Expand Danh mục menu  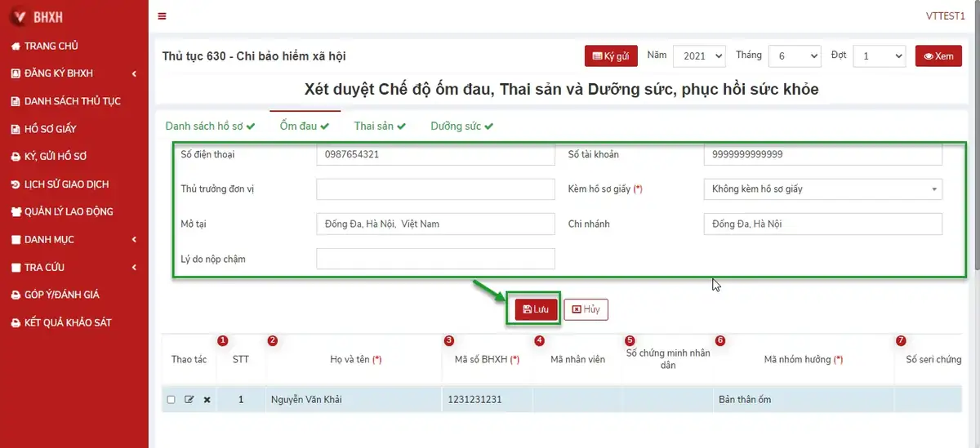[73, 239]
